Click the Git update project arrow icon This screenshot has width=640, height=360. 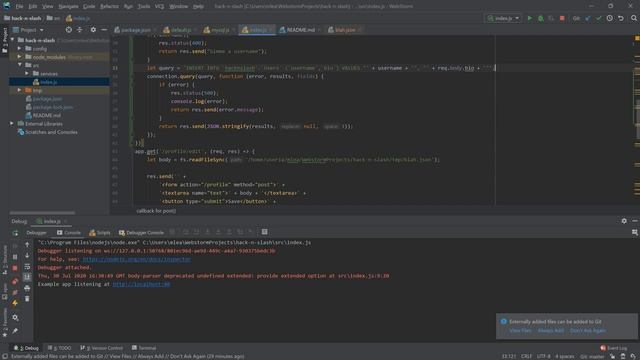(588, 18)
